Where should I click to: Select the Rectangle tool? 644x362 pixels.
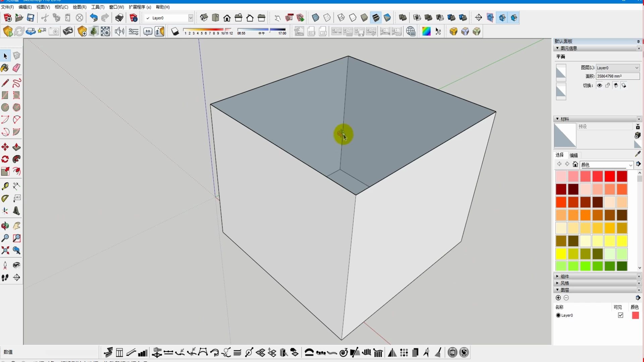pos(5,95)
